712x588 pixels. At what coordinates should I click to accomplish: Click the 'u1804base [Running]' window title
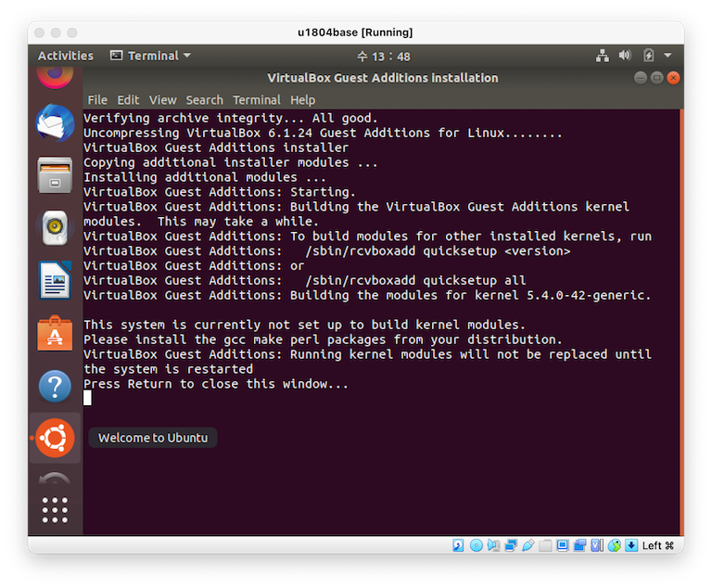point(356,32)
